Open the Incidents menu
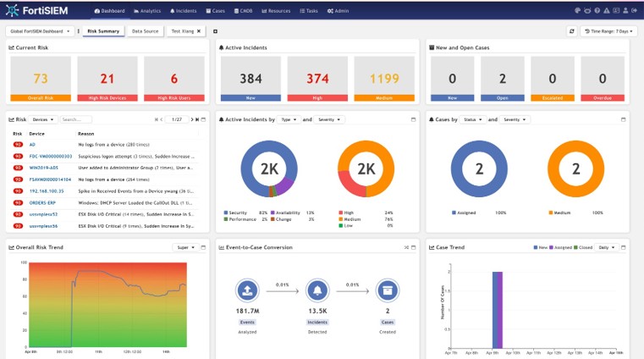This screenshot has height=359, width=644. [183, 11]
